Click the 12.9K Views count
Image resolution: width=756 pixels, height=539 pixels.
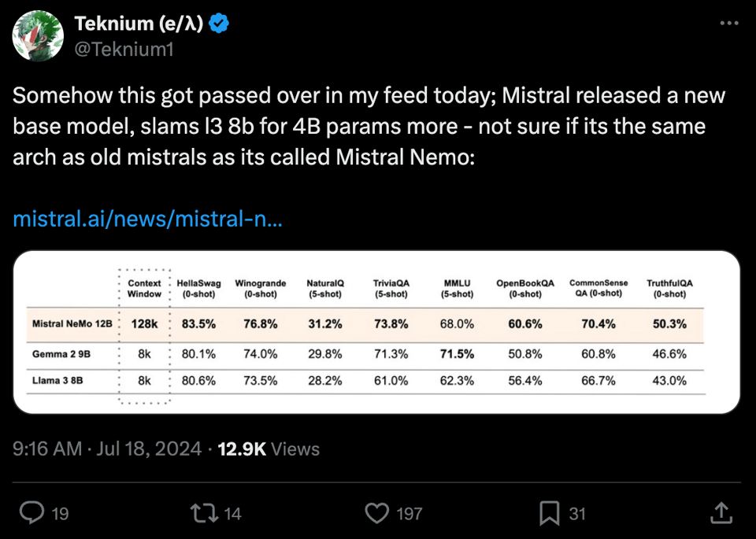[x=269, y=449]
